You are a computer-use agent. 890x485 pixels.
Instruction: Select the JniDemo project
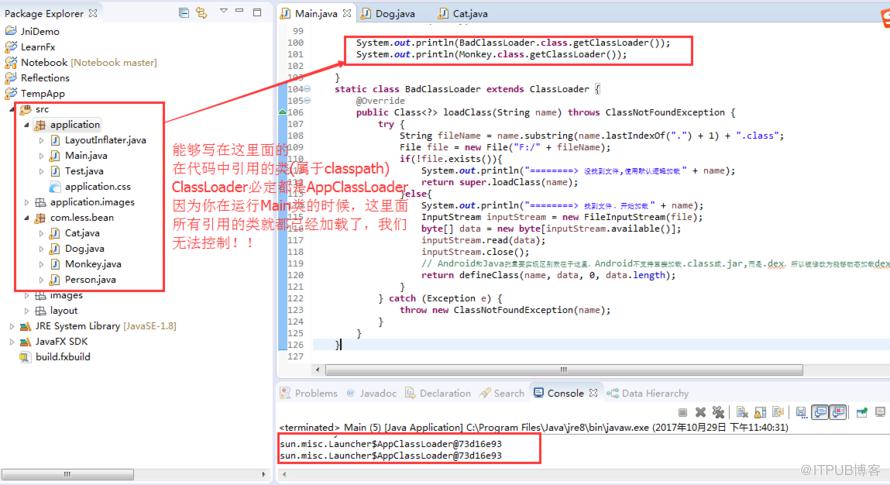[x=32, y=31]
